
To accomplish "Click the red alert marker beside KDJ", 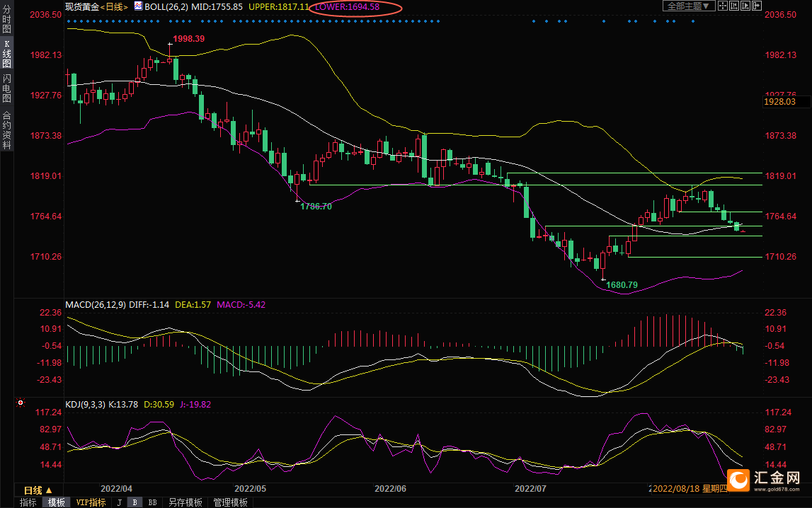I will [21, 403].
